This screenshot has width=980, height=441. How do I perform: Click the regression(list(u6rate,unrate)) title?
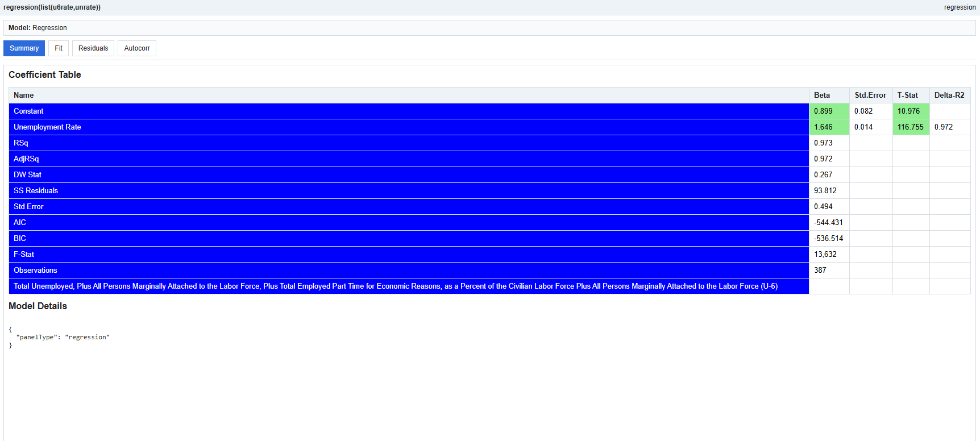(x=52, y=7)
